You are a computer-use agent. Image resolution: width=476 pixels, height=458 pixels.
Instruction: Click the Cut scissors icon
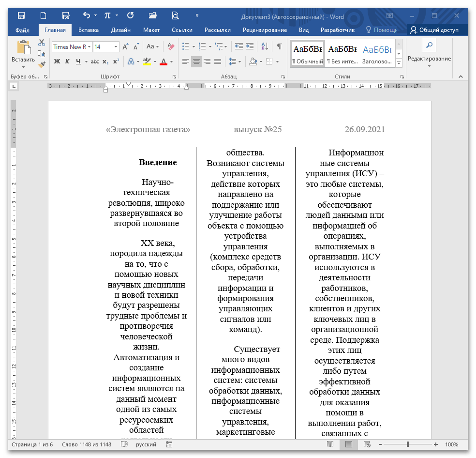click(x=42, y=43)
